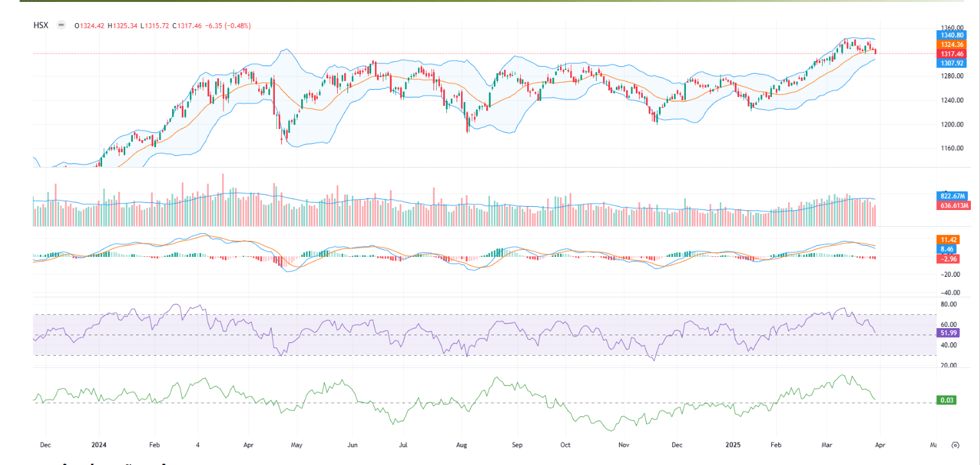Click the HSX symbol title
Screen dimensions: 980x465
(41, 25)
